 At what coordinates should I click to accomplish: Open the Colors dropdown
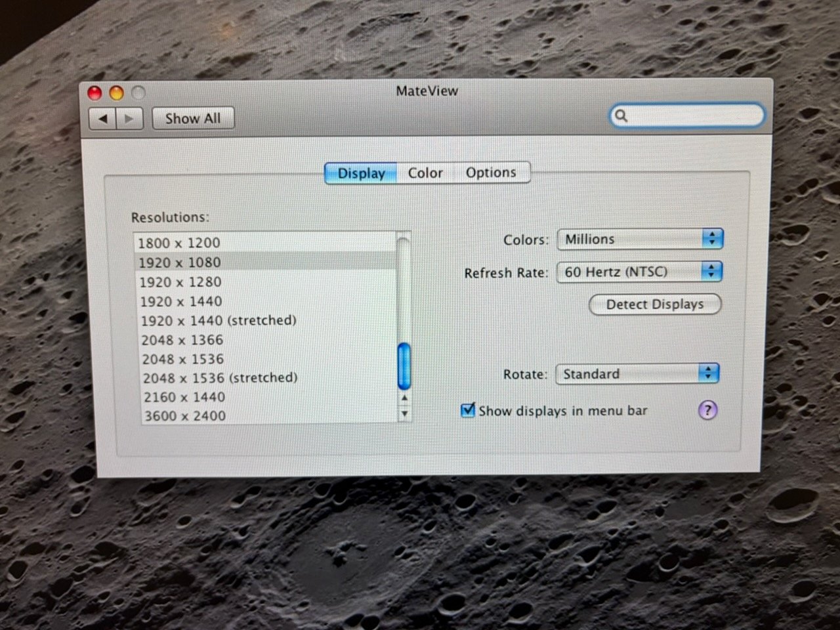coord(640,239)
